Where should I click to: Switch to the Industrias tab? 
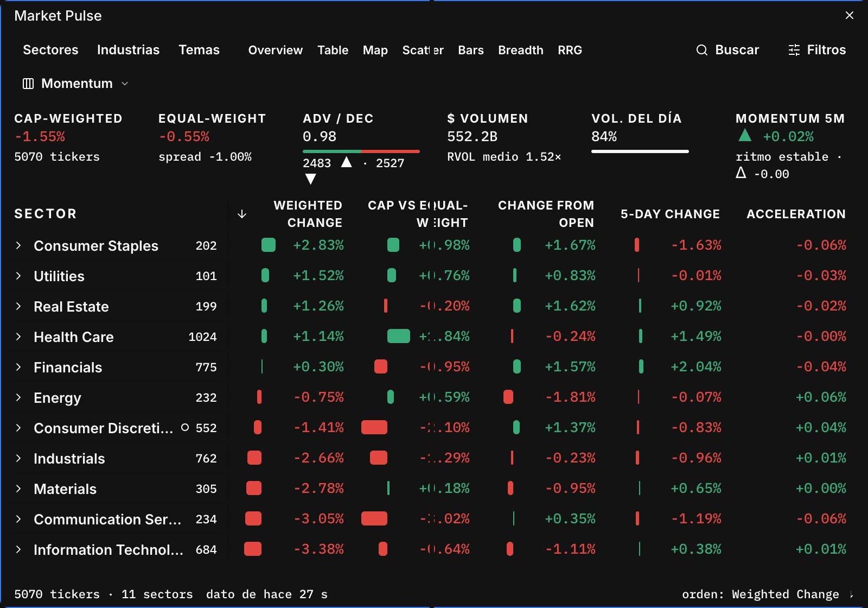pyautogui.click(x=128, y=50)
